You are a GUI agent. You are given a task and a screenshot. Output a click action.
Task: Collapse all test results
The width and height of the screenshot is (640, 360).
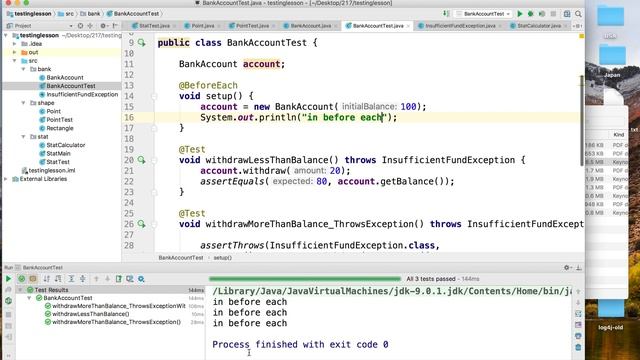point(83,279)
